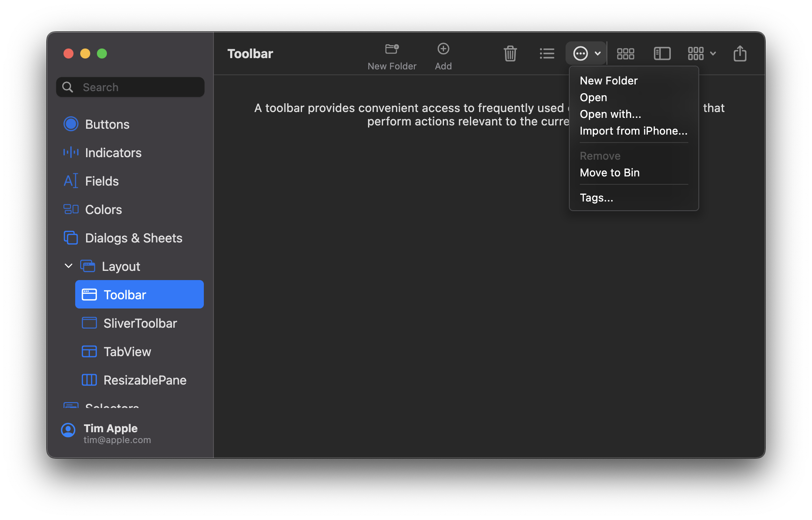Image resolution: width=812 pixels, height=520 pixels.
Task: Select ResizablePane in the sidebar
Action: click(145, 380)
